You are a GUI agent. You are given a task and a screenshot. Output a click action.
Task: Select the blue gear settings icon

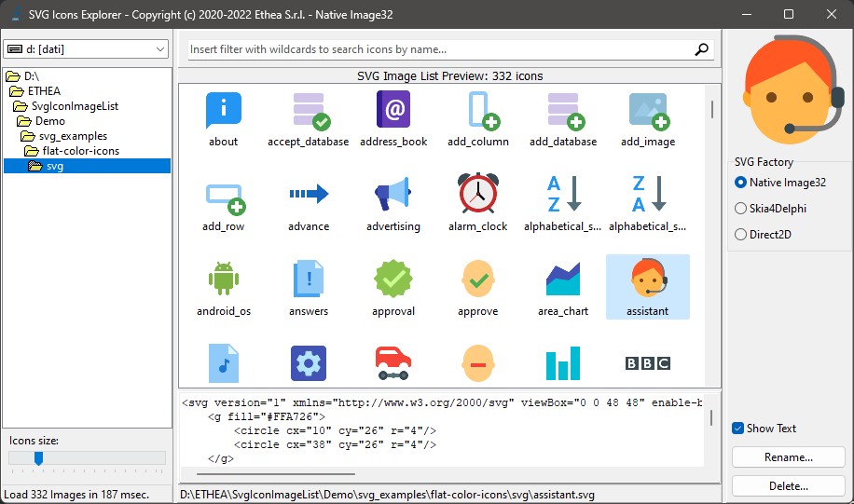(309, 363)
